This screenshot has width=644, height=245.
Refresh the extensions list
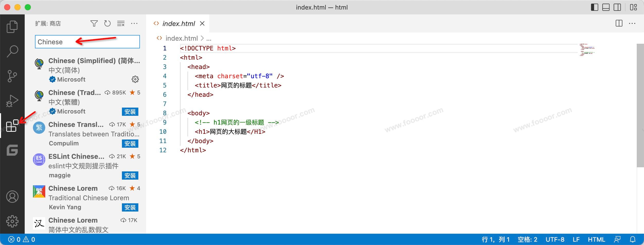pos(107,24)
